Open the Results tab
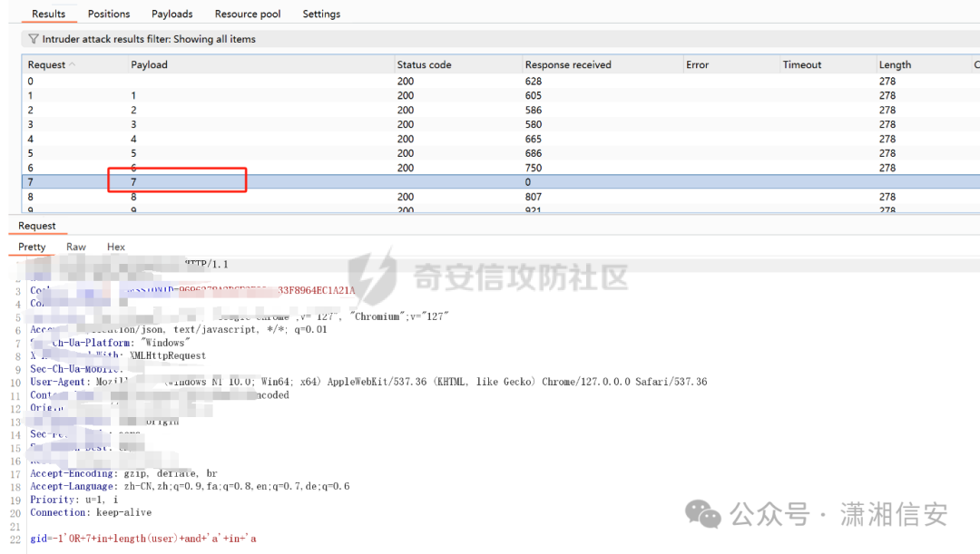Screen dimensions: 980x554 point(48,14)
